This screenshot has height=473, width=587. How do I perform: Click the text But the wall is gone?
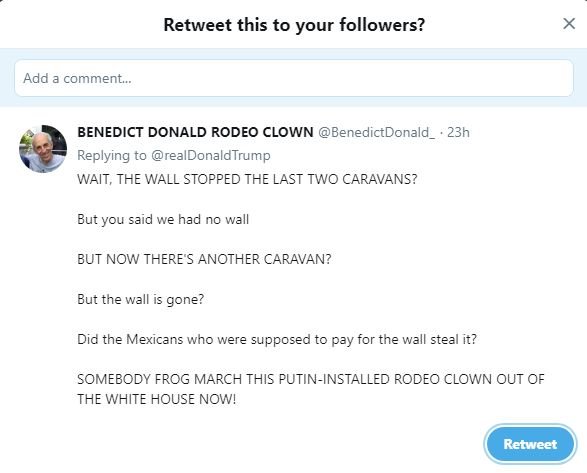tap(140, 299)
